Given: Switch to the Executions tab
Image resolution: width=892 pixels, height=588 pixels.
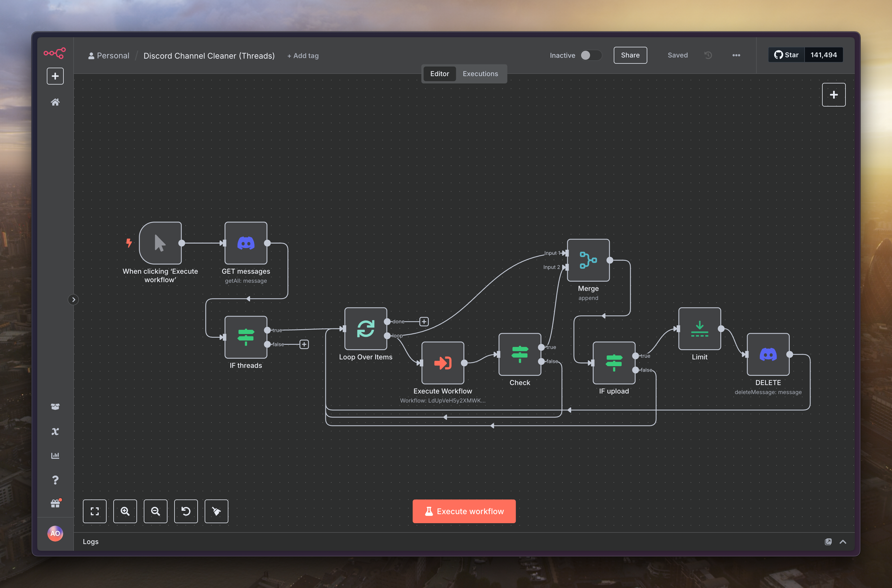Looking at the screenshot, I should (480, 74).
